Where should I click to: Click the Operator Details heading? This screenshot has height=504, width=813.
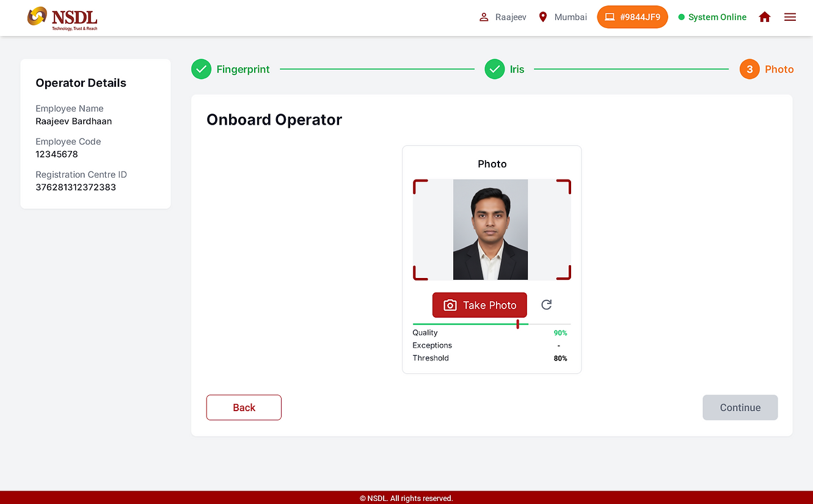[x=81, y=83]
